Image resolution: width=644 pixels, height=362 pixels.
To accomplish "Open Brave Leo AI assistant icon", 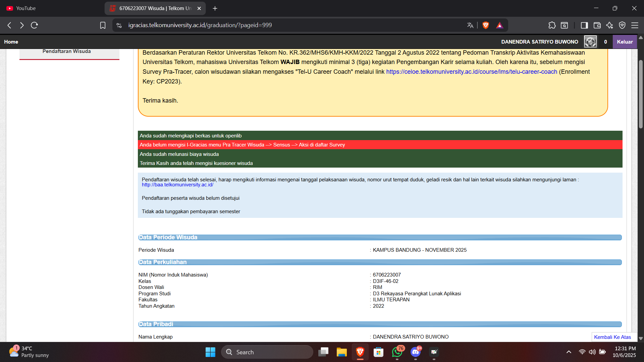I will pos(609,25).
